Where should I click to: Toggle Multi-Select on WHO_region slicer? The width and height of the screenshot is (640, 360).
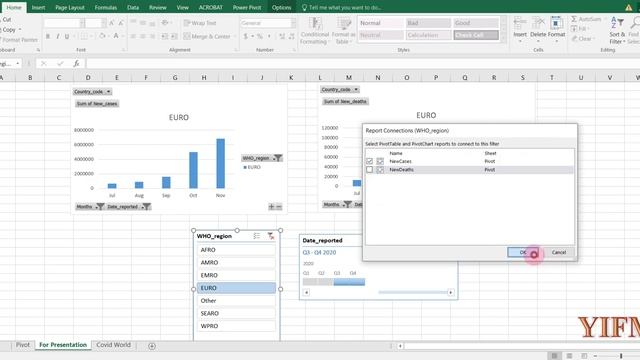coord(256,236)
